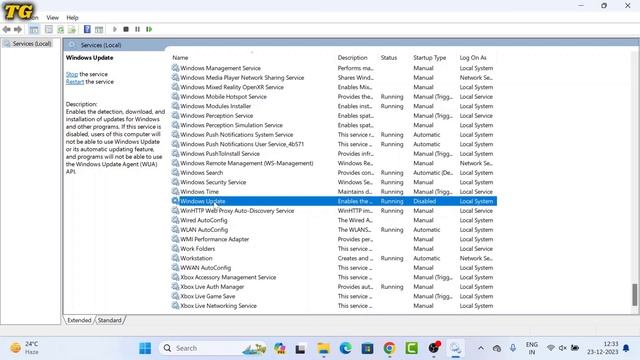Switch to the Extended tab
Screen dimensions: 640x360
79,320
